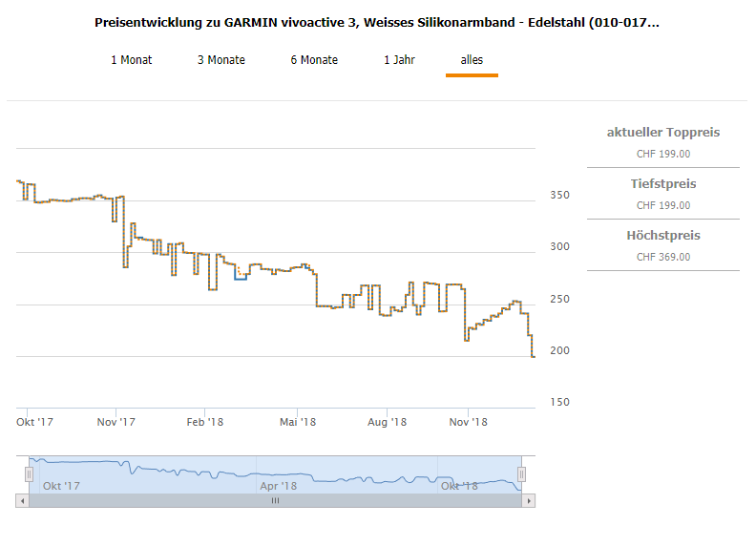Click the horizontal scrollbar thumb grip
The image size is (756, 546).
tap(275, 501)
